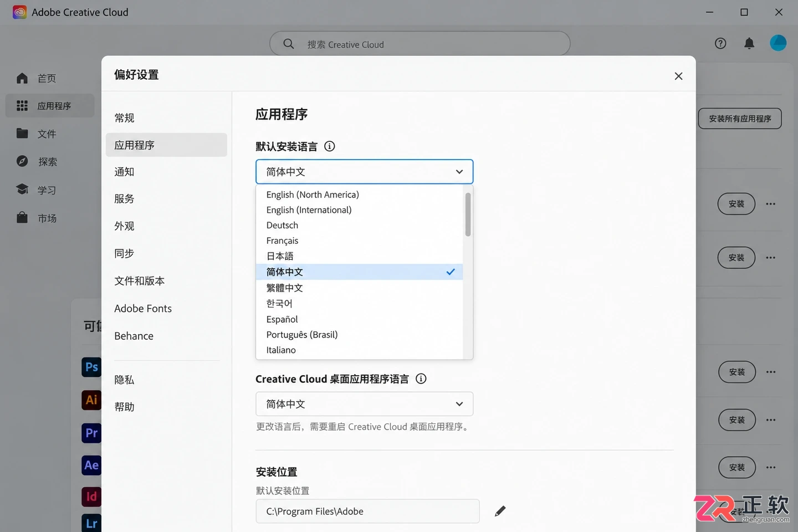
Task: Pick 繁體中文 in the language list
Action: (359, 288)
